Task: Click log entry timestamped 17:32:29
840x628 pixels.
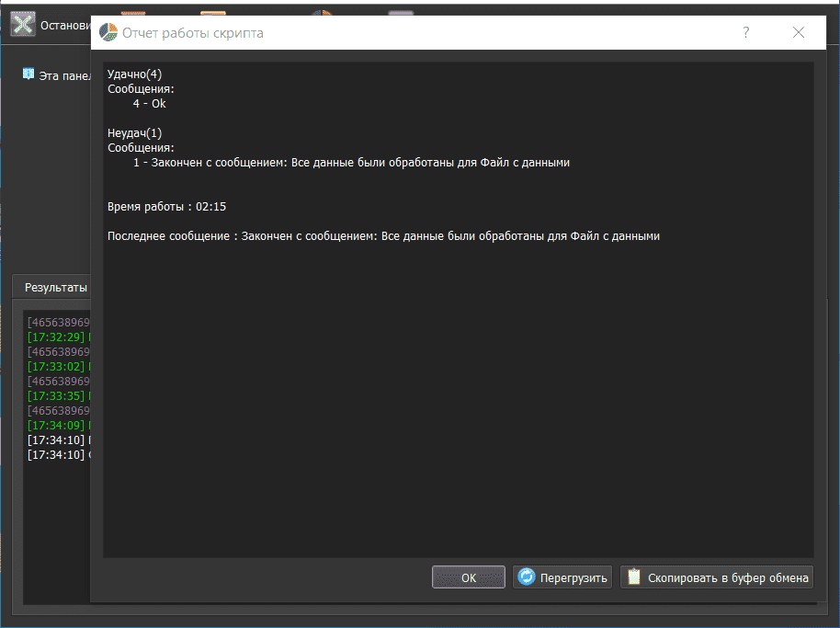Action: point(59,337)
